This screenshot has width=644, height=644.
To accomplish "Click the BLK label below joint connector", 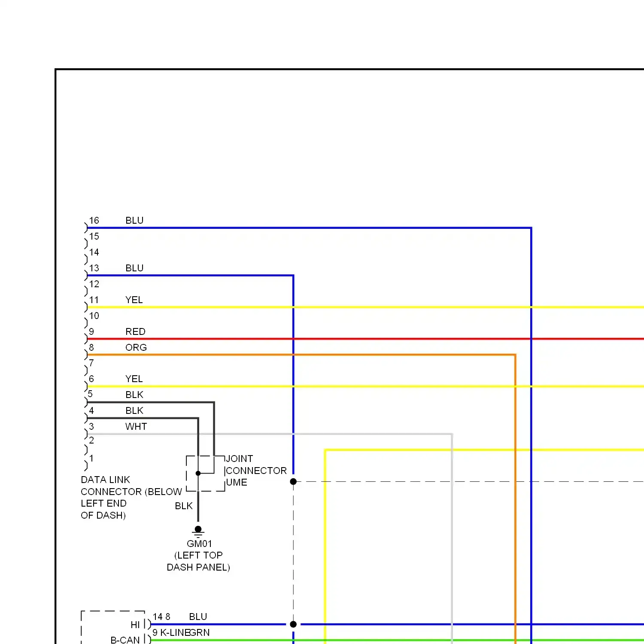I will [x=184, y=506].
